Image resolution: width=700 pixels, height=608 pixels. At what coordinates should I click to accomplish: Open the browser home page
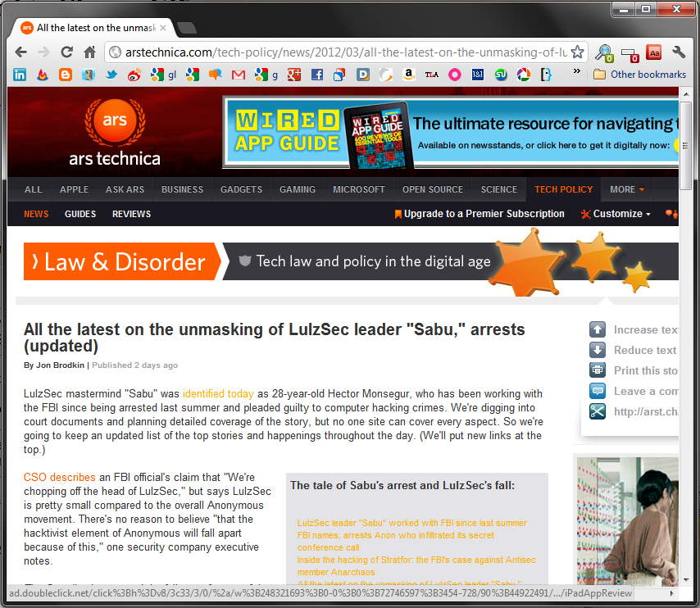89,52
